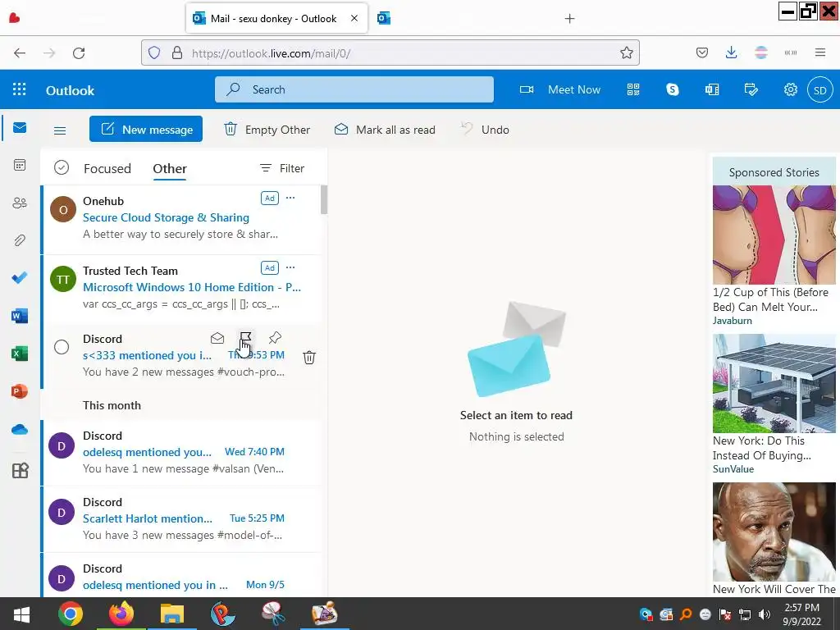Select the Mail - sexu donkey browser tab
The height and width of the screenshot is (630, 840).
(277, 19)
